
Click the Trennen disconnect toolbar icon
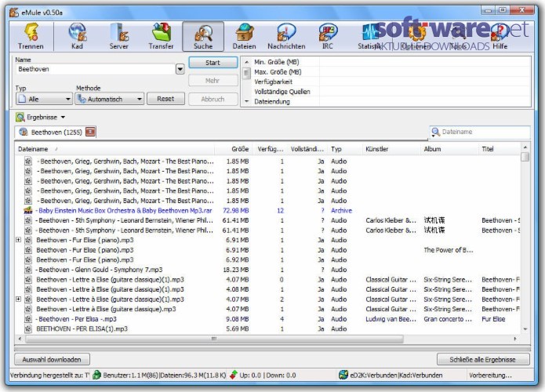(x=31, y=36)
